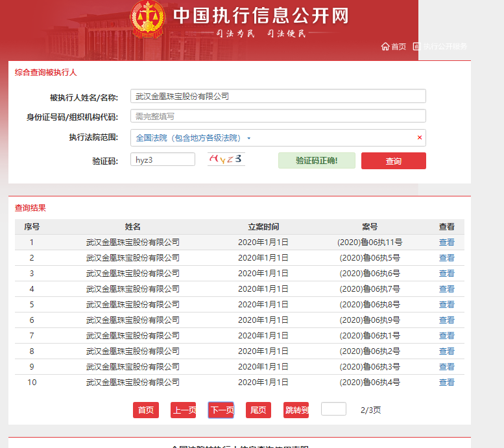Click the 立案时间 column header
This screenshot has width=504, height=448.
click(x=263, y=227)
